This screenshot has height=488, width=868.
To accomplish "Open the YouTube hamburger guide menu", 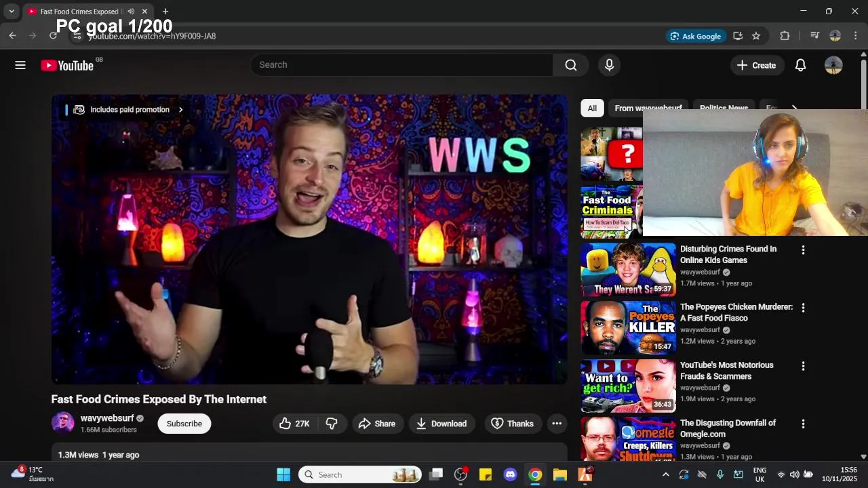I will [20, 65].
